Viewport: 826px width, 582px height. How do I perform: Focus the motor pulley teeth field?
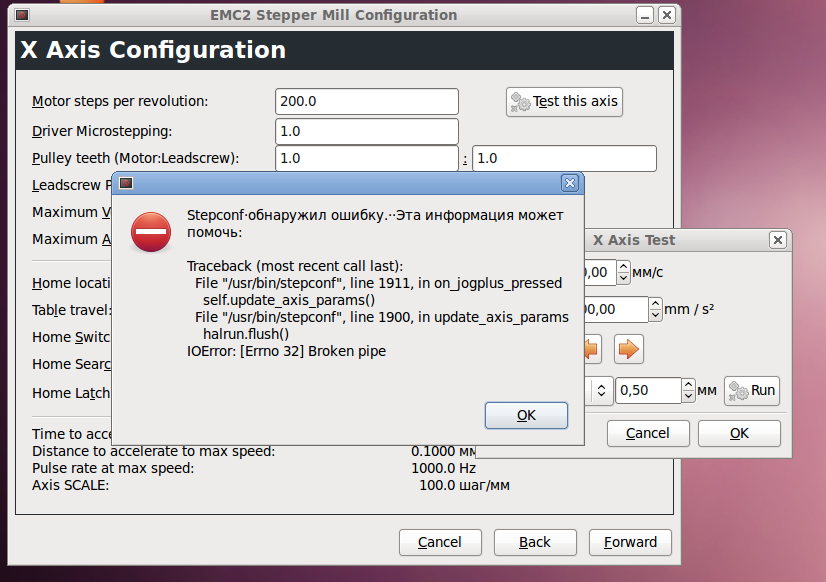[367, 158]
